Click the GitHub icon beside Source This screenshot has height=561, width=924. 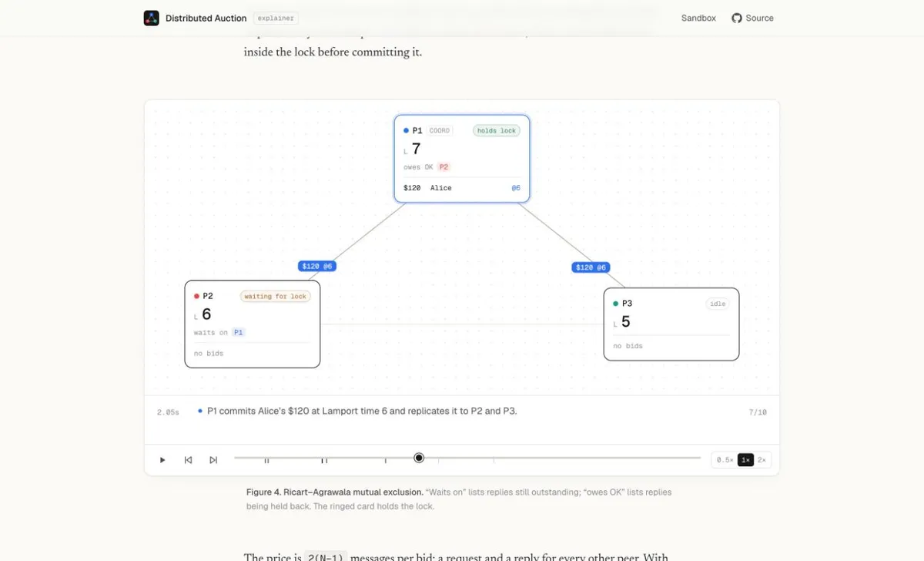737,18
